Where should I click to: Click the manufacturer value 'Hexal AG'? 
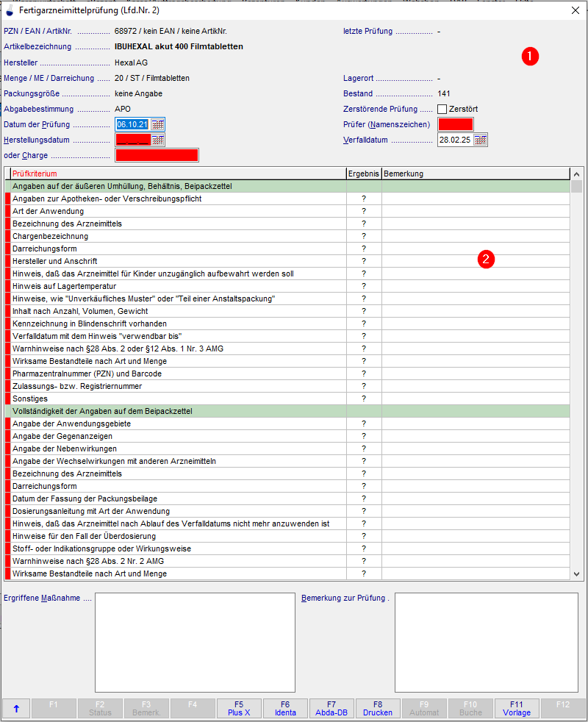pos(132,62)
